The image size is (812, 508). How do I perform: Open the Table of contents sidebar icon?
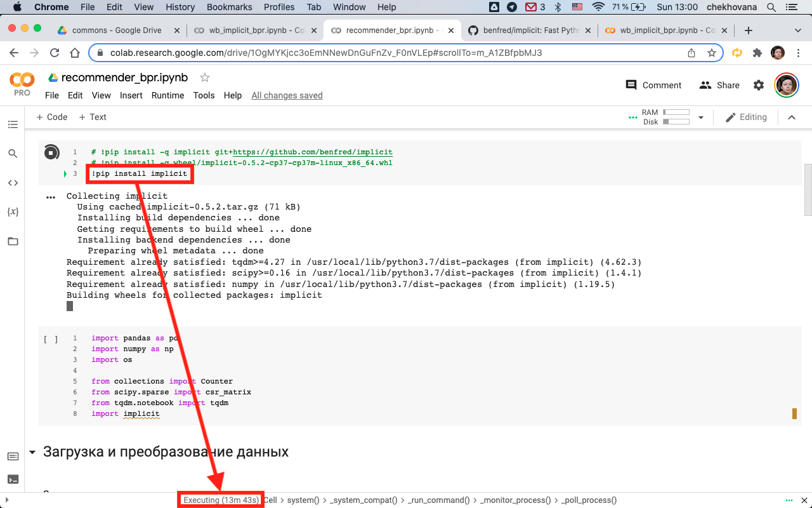[13, 124]
